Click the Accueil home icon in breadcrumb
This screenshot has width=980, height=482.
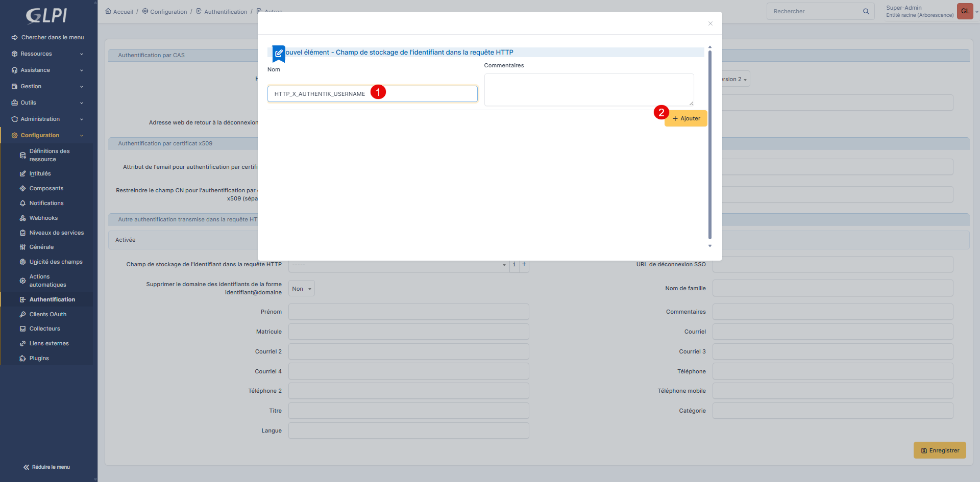(x=108, y=11)
